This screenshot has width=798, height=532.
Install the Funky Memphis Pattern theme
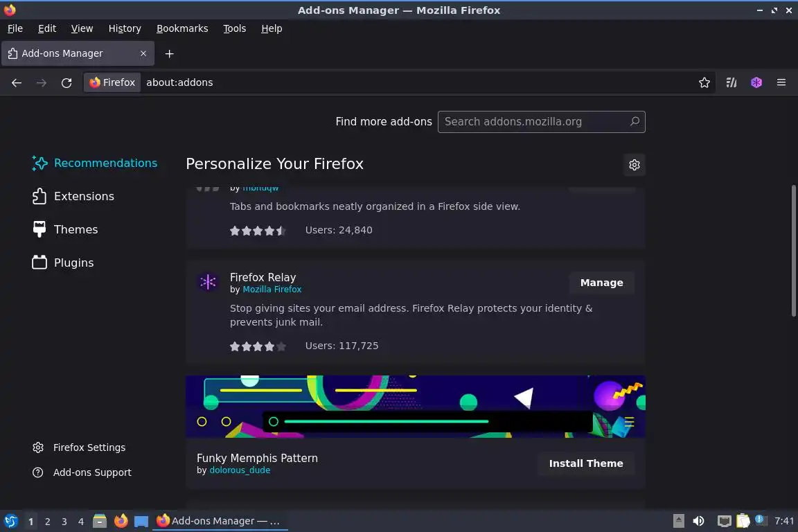tap(586, 463)
